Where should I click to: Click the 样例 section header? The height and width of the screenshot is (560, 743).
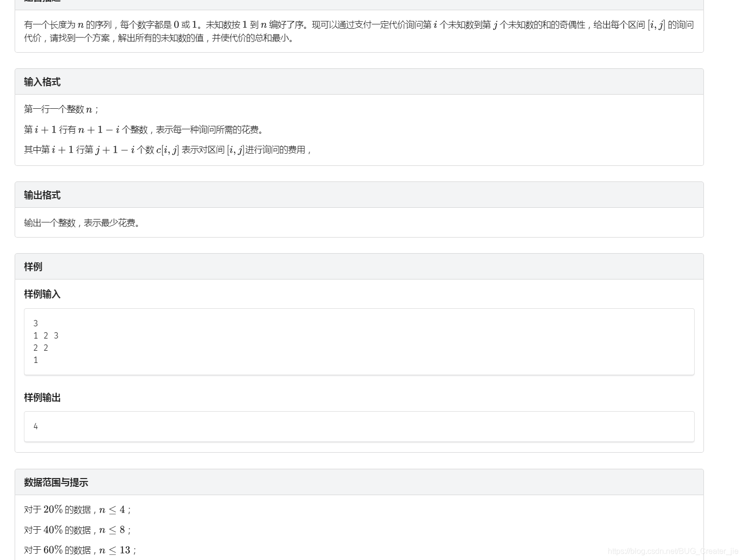coord(33,266)
